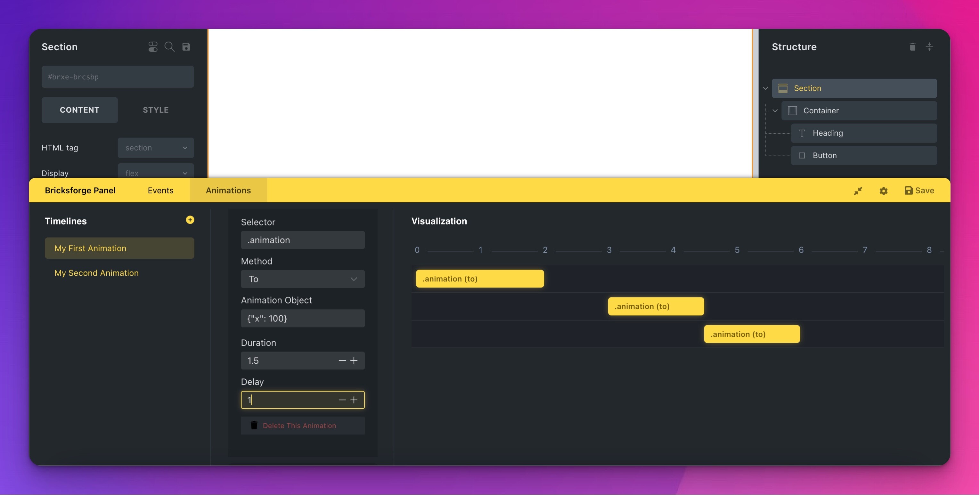This screenshot has height=495, width=980.
Task: Select the first .animation (to) timeline block
Action: coord(480,279)
